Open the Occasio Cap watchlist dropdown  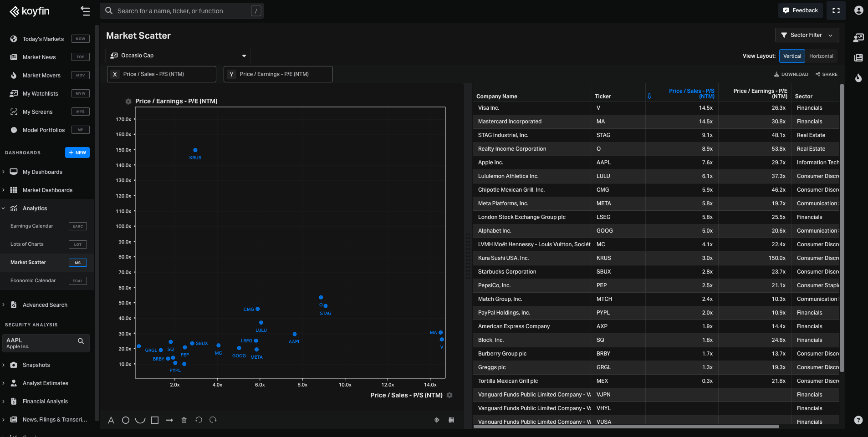point(178,56)
